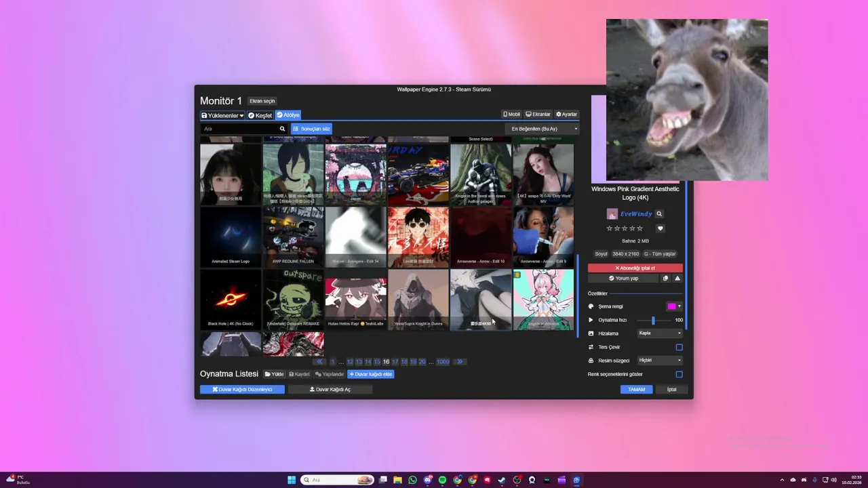The image size is (868, 488).
Task: Report wallpaper with the warning triangle icon
Action: (x=677, y=278)
